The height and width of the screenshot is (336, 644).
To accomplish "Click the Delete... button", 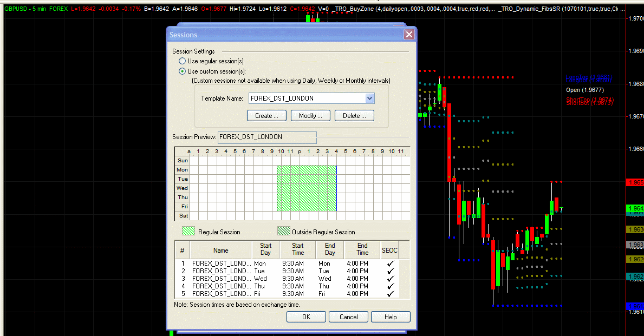I will [354, 116].
